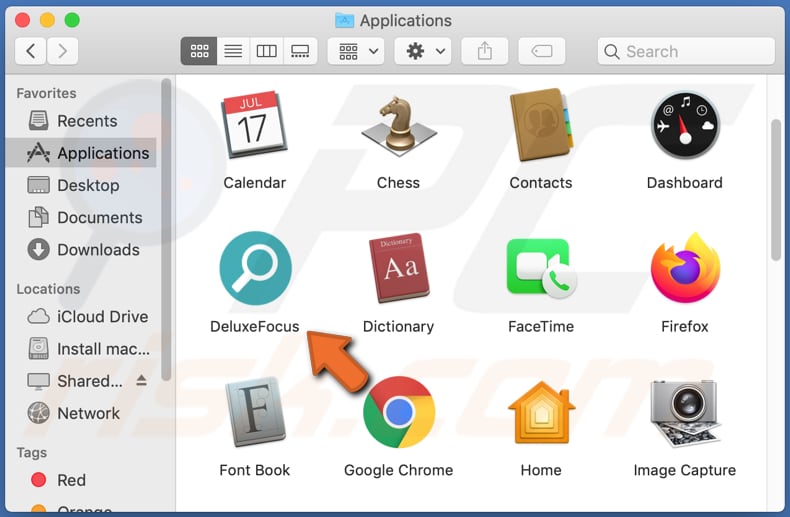Select the FaceTime app icon
Screen dimensions: 790x517
point(540,268)
